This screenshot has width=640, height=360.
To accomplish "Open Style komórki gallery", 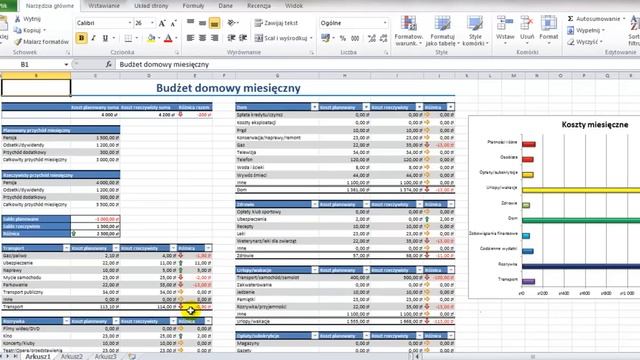I will pos(475,31).
